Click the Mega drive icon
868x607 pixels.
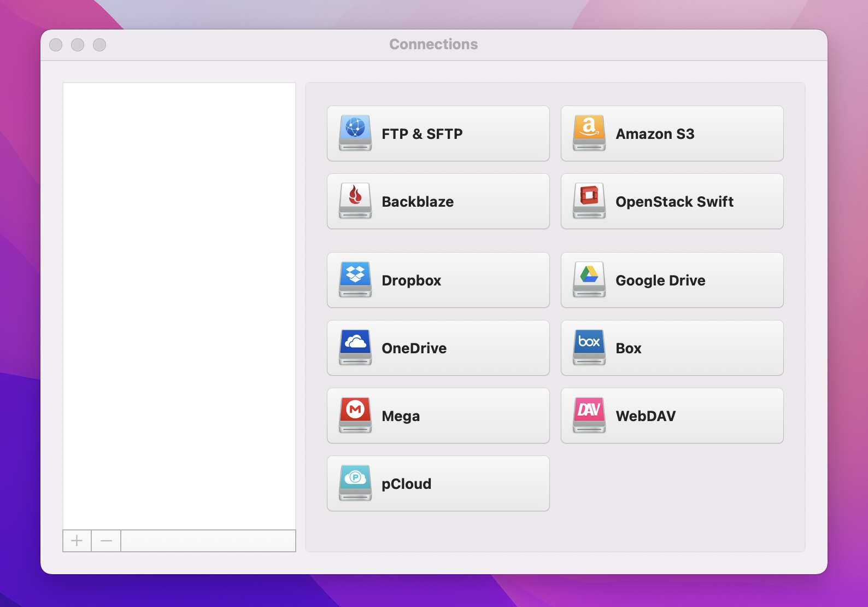(355, 415)
